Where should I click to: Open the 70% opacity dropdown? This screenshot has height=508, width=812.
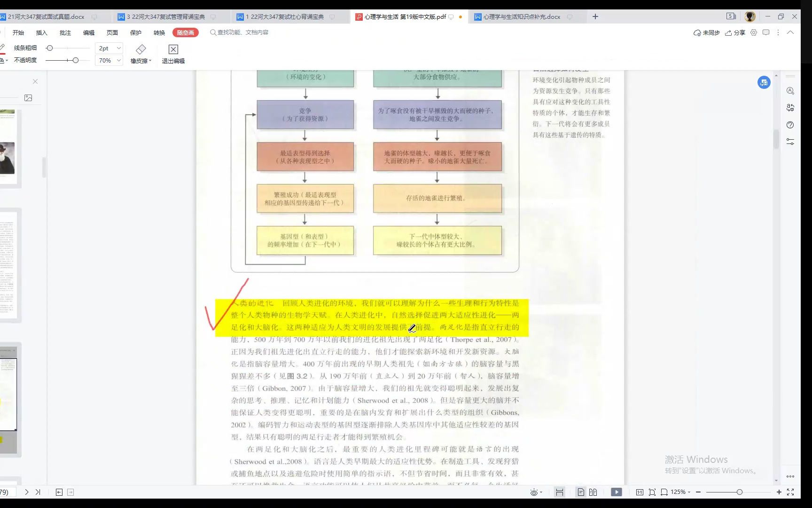pyautogui.click(x=109, y=60)
